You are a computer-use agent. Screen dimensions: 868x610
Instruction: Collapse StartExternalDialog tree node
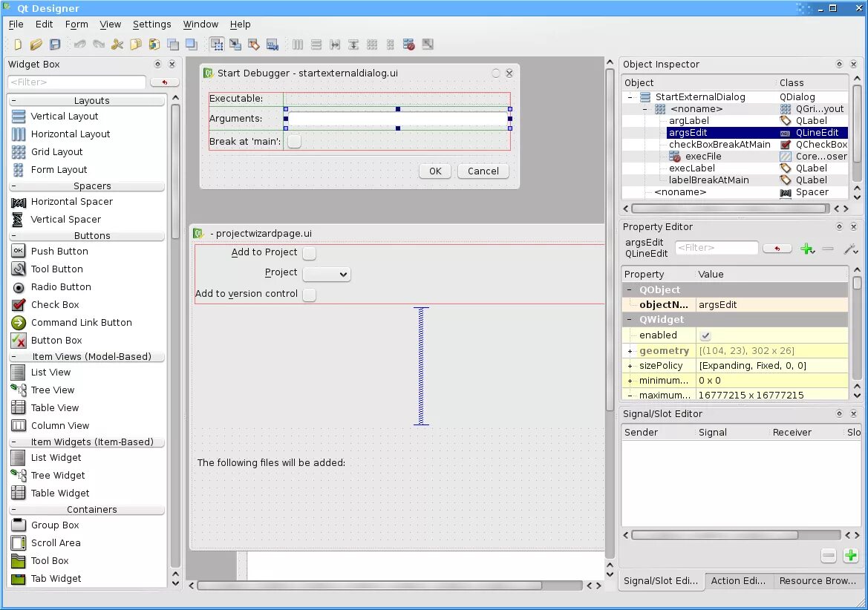tap(630, 97)
